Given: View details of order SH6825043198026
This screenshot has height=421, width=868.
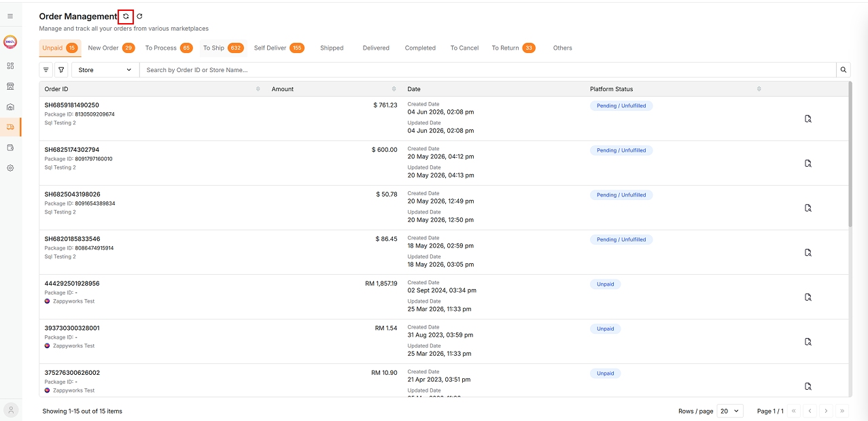Looking at the screenshot, I should tap(808, 208).
